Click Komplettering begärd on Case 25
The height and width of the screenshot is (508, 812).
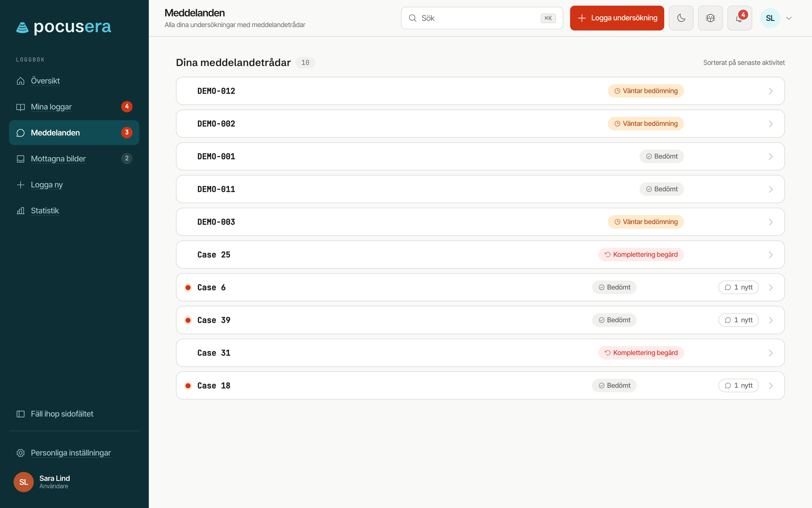tap(641, 255)
